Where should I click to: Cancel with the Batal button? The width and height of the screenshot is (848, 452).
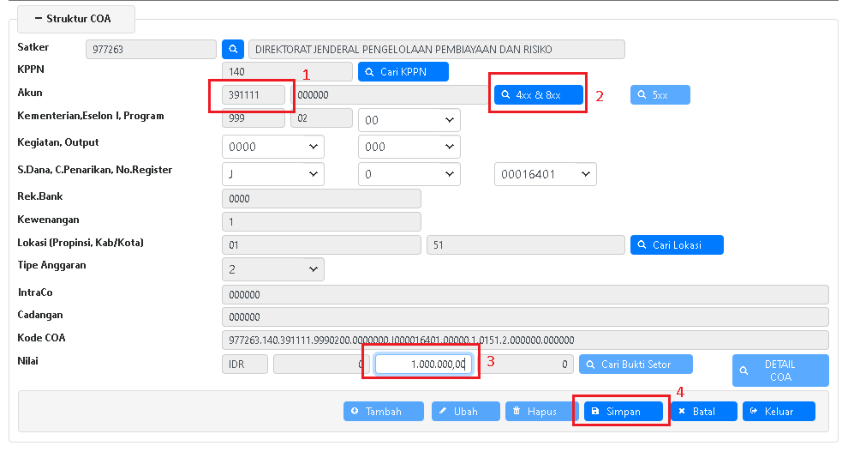tap(702, 411)
